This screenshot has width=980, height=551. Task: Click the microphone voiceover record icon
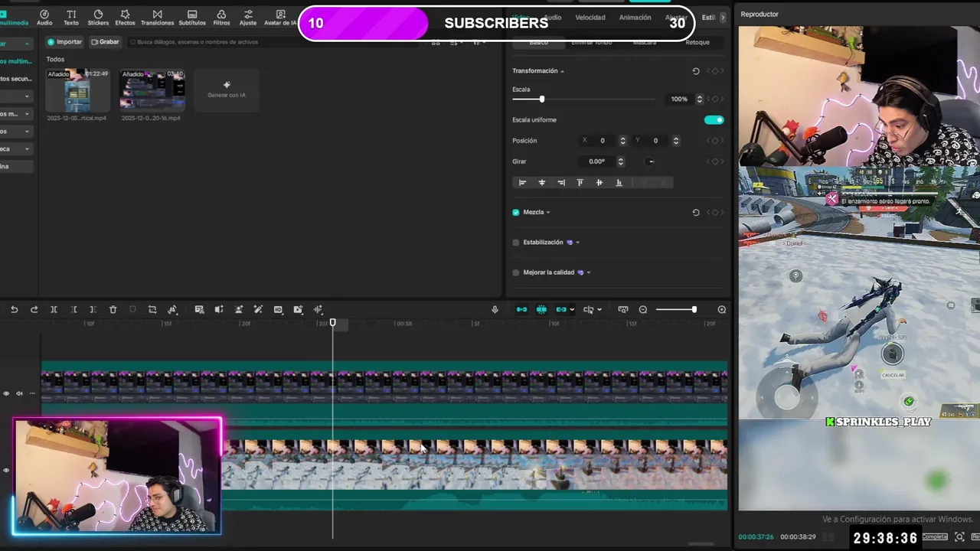click(x=495, y=309)
